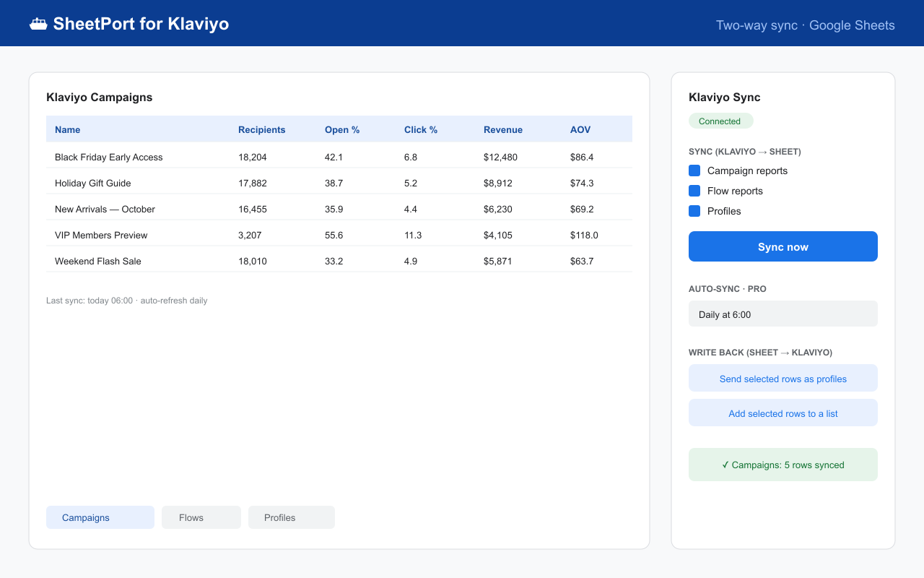Click the $63.7 AOV cell
Viewport: 924px width, 578px height.
point(582,261)
